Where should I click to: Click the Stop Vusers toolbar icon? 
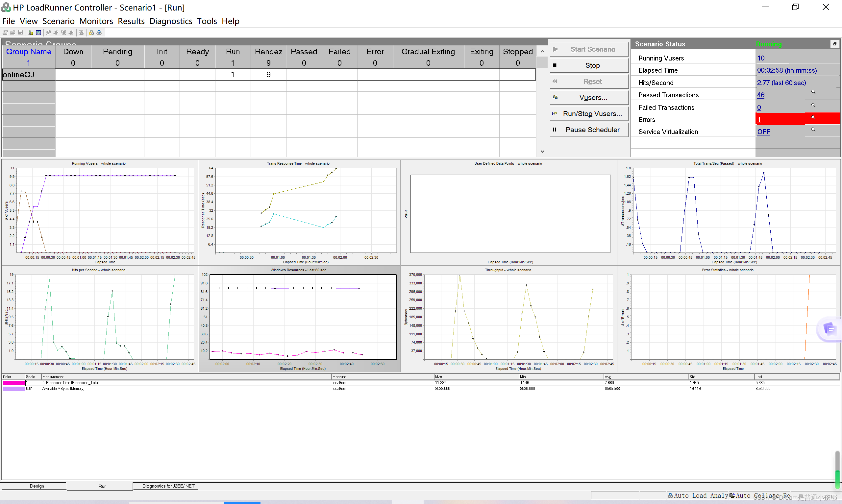point(71,33)
